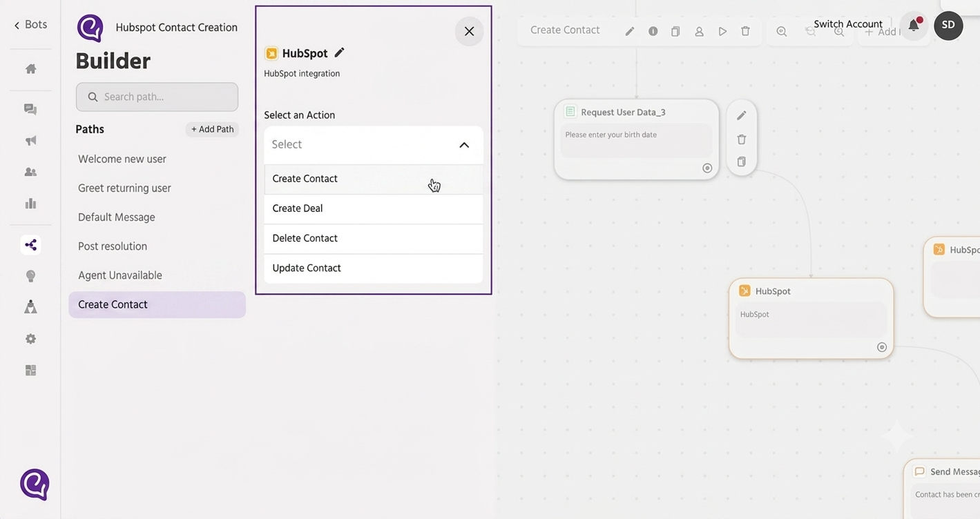
Task: Open the Default Message path
Action: [117, 217]
